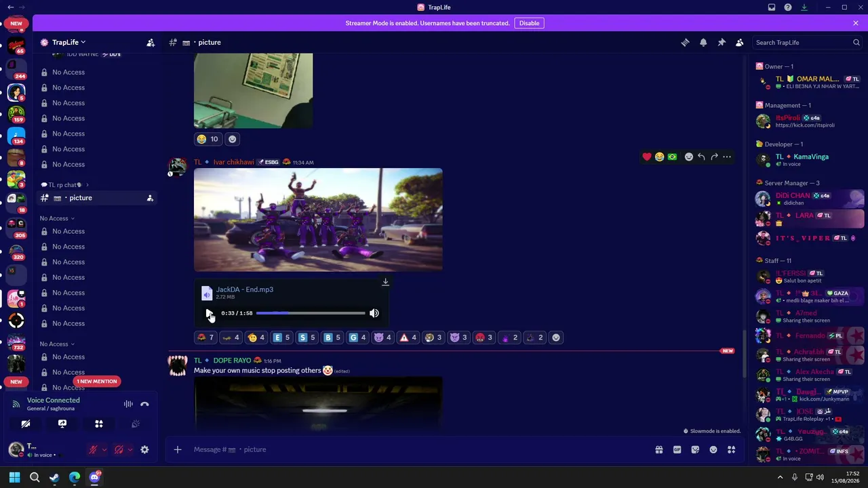Image resolution: width=868 pixels, height=488 pixels.
Task: Open headphone output options arrow
Action: (130, 449)
